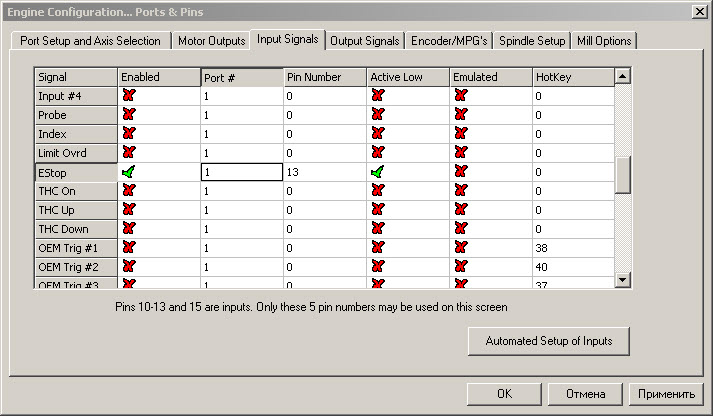
Task: Toggle Emulated mark for Limit Ovrd
Action: [461, 153]
